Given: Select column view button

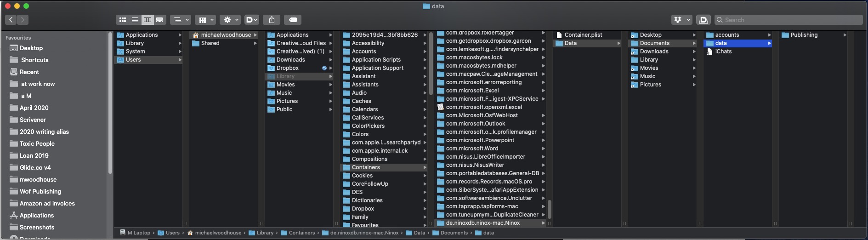Looking at the screenshot, I should point(147,20).
